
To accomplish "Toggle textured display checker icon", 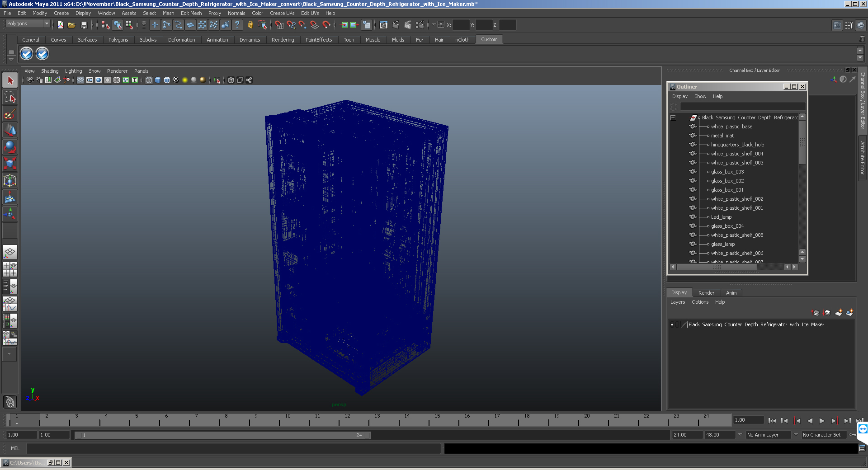I will [176, 80].
